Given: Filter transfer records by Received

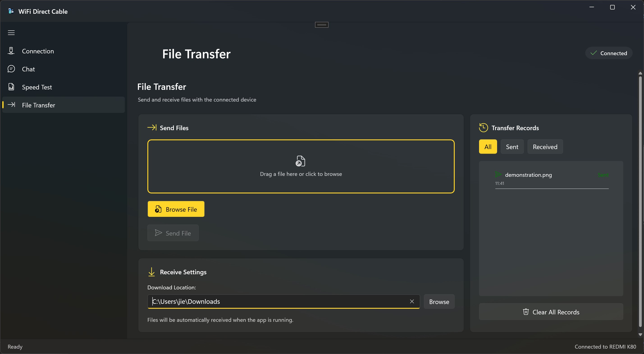Looking at the screenshot, I should point(545,147).
